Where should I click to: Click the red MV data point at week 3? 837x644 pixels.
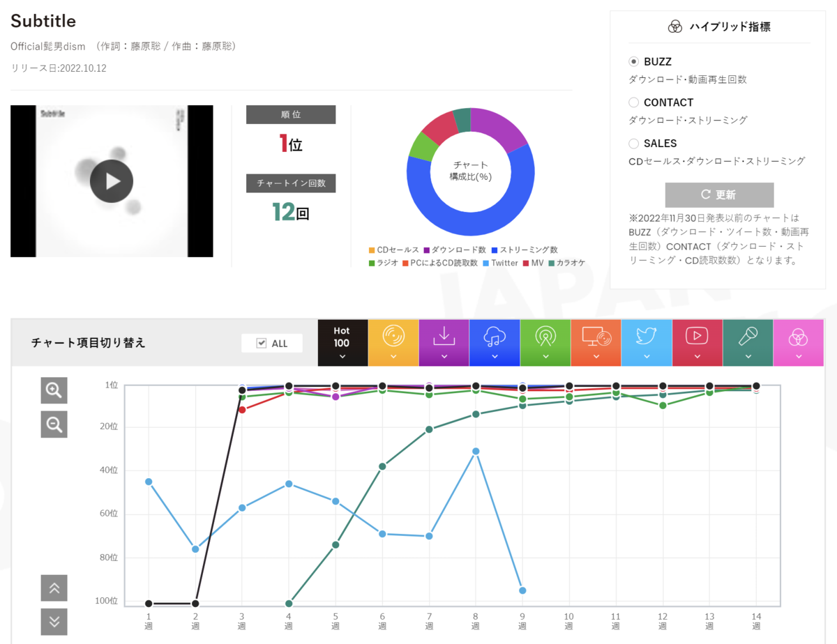[242, 410]
